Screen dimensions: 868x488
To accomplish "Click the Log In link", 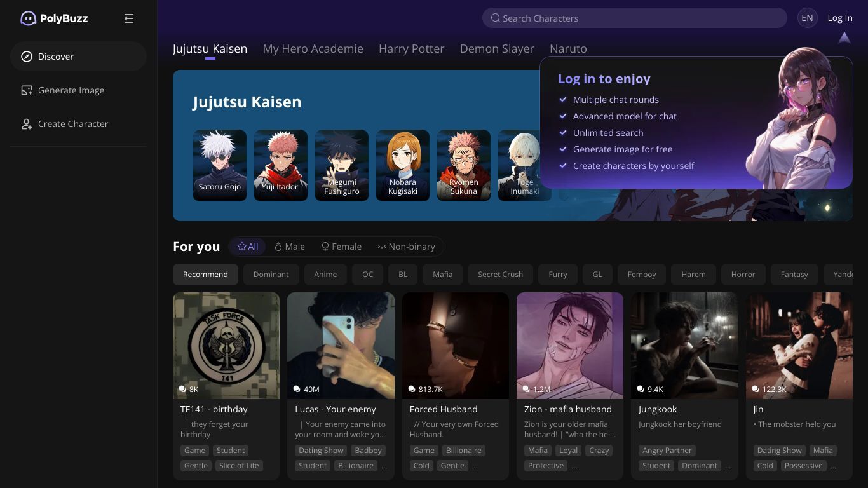I will pyautogui.click(x=840, y=18).
